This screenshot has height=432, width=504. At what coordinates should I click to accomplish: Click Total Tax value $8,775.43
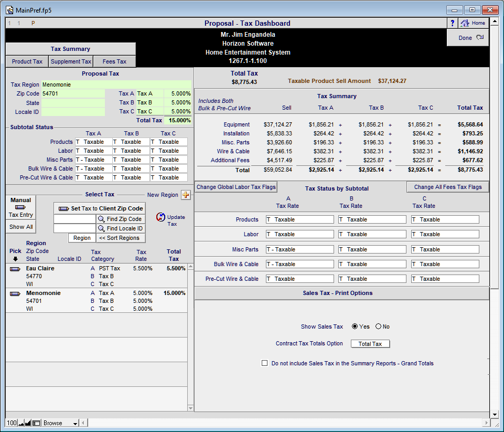244,82
